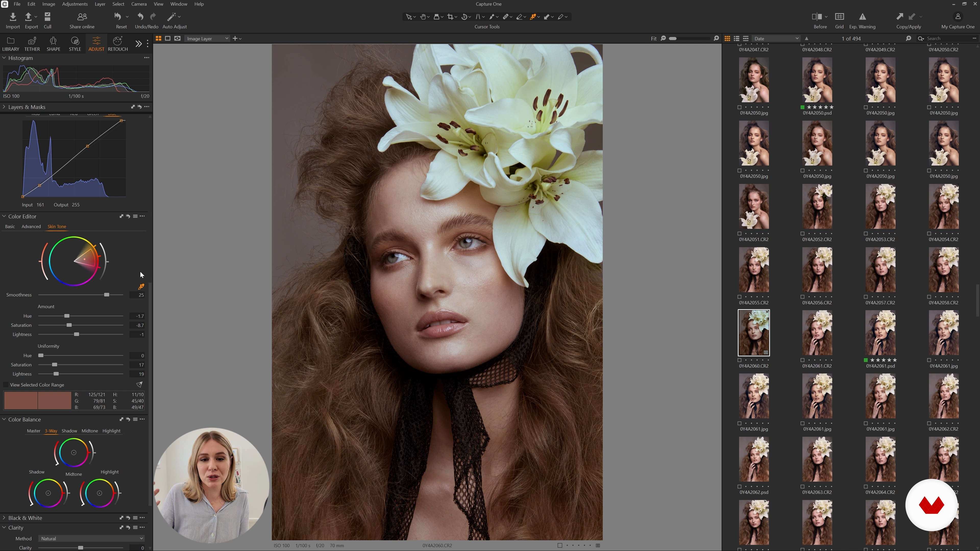Open the Adjustments menu
The height and width of the screenshot is (551, 980).
75,4
